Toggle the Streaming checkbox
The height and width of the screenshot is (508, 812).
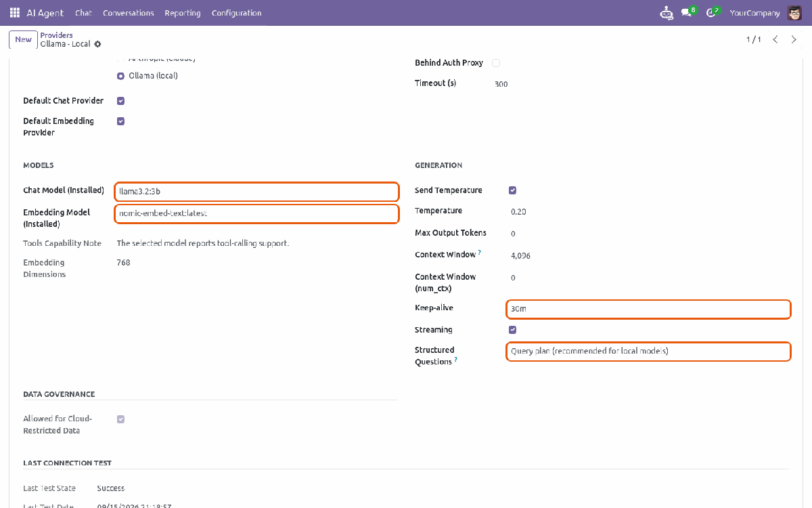(x=512, y=330)
